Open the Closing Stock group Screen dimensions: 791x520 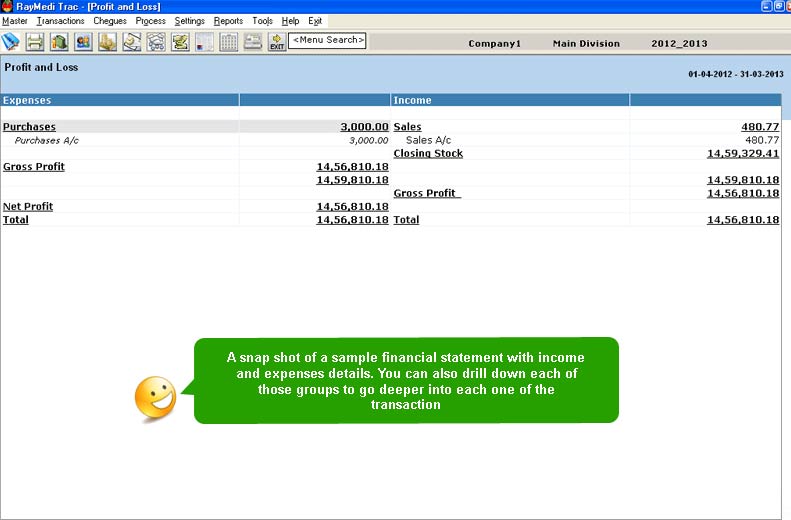tap(428, 153)
